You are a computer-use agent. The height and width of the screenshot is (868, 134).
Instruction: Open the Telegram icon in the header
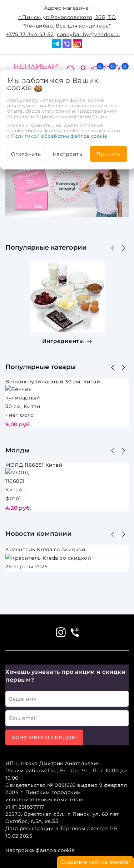(56, 44)
